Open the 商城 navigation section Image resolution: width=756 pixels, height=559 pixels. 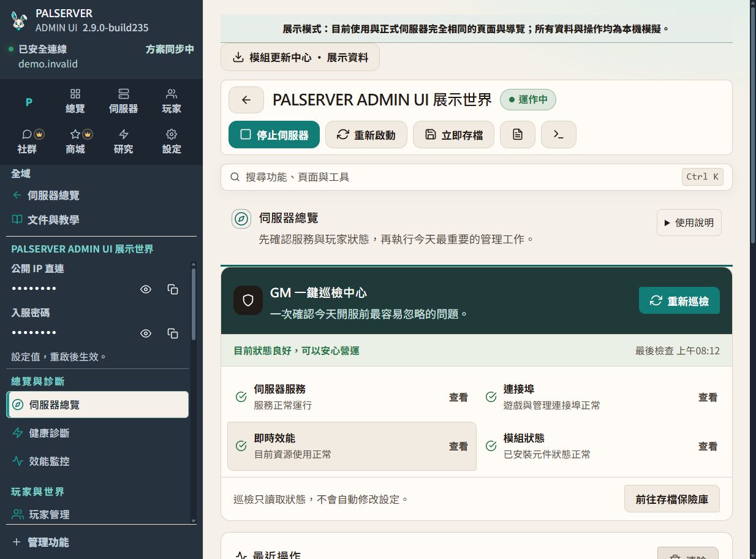[x=75, y=142]
